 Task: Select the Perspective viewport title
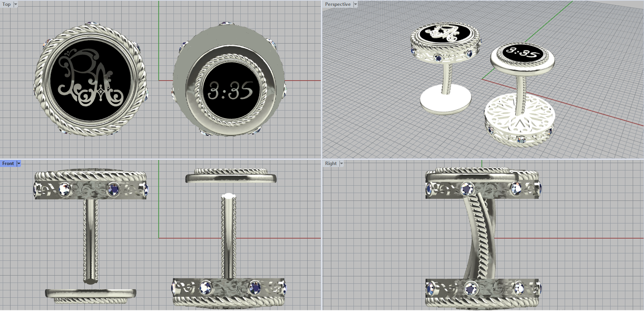coord(337,4)
